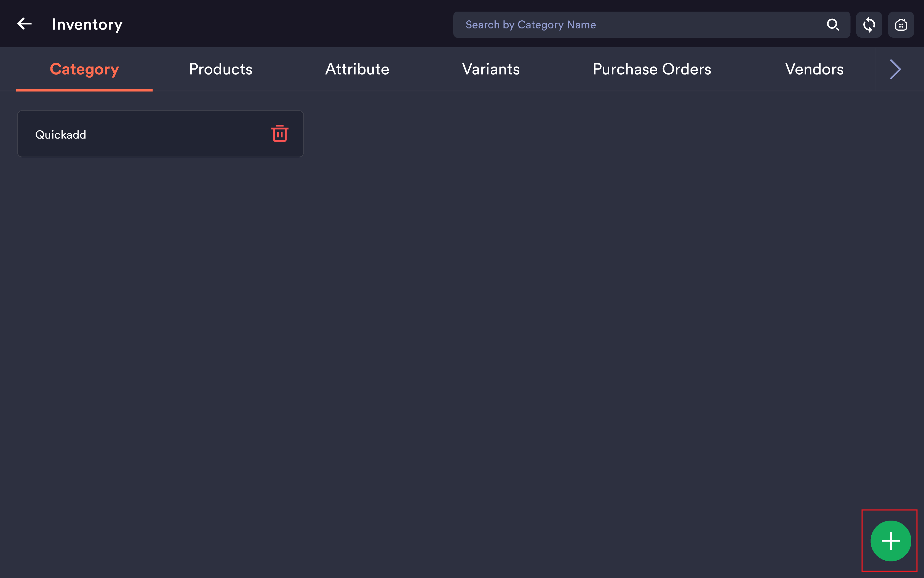Show more tabs with the right chevron
The height and width of the screenshot is (578, 924).
coord(895,69)
